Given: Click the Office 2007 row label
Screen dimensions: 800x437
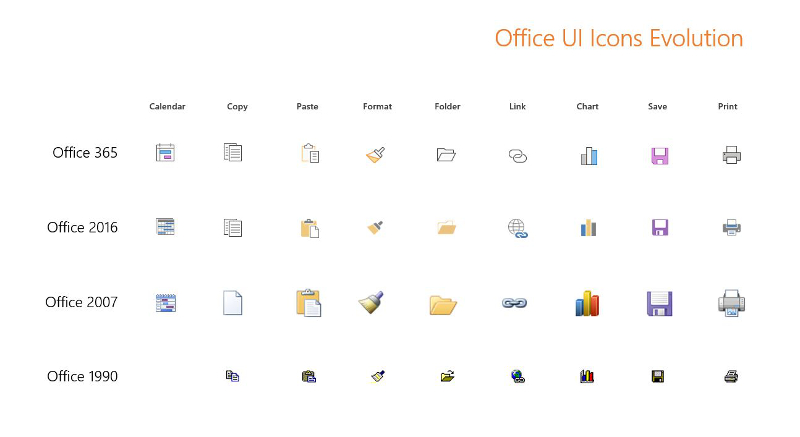Looking at the screenshot, I should 82,302.
